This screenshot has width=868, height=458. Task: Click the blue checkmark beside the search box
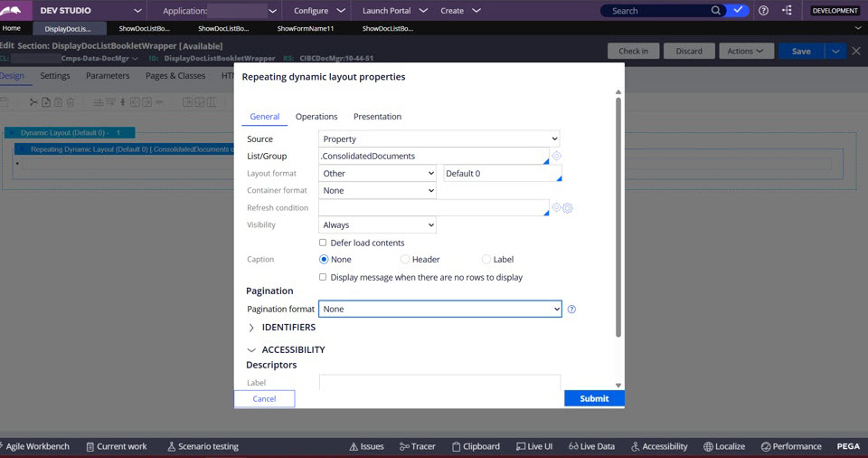[738, 10]
